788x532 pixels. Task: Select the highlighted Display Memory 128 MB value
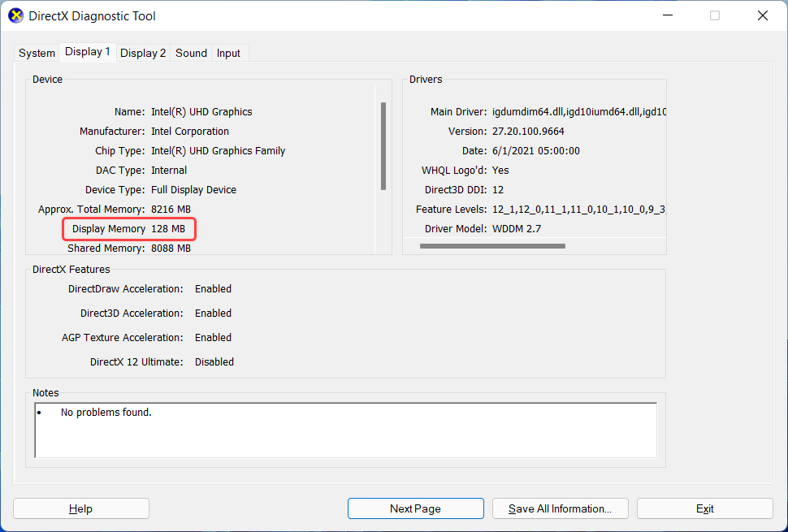coord(128,229)
